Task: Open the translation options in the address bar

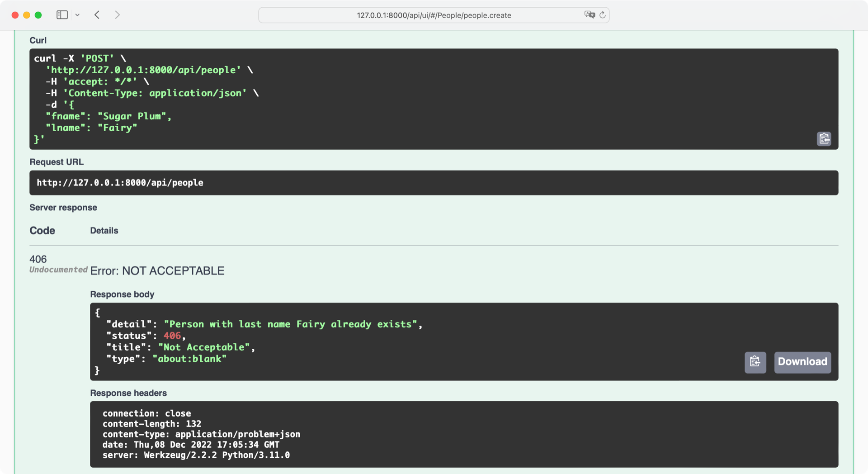Action: pos(590,14)
